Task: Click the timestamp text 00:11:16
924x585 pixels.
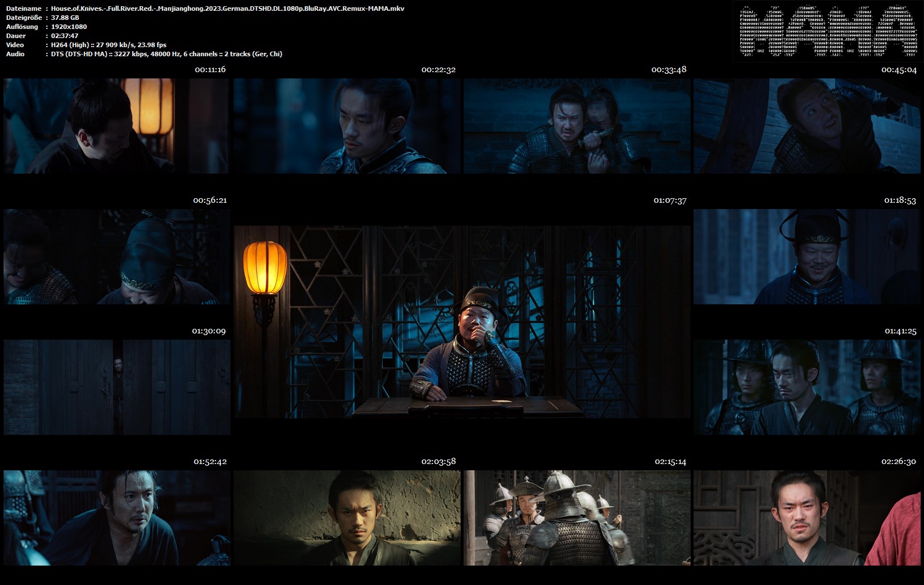Action: (x=210, y=69)
